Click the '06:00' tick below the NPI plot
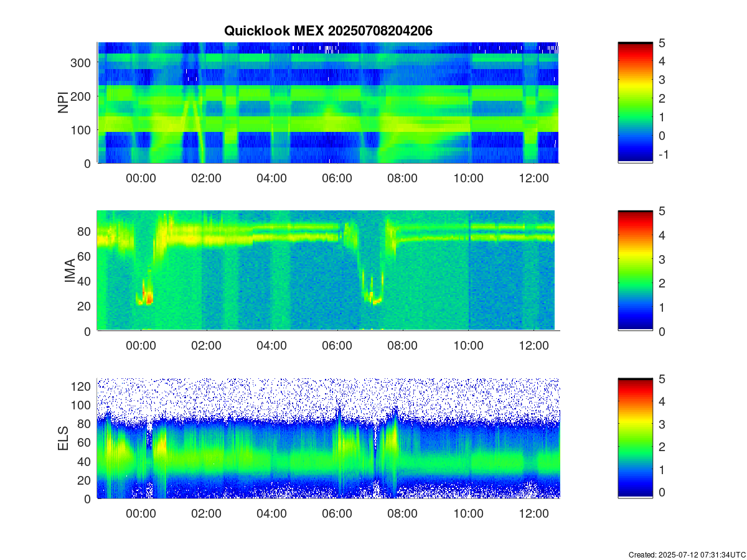This screenshot has width=747, height=560. pyautogui.click(x=337, y=178)
